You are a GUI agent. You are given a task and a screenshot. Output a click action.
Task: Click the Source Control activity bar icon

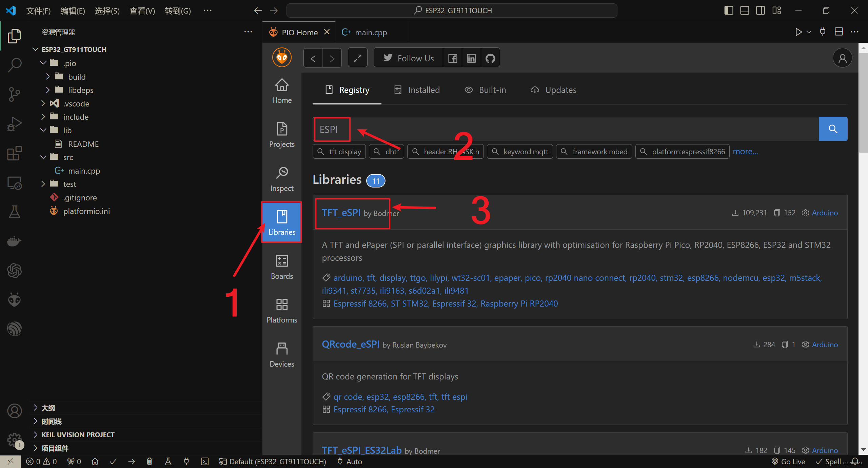(x=14, y=94)
